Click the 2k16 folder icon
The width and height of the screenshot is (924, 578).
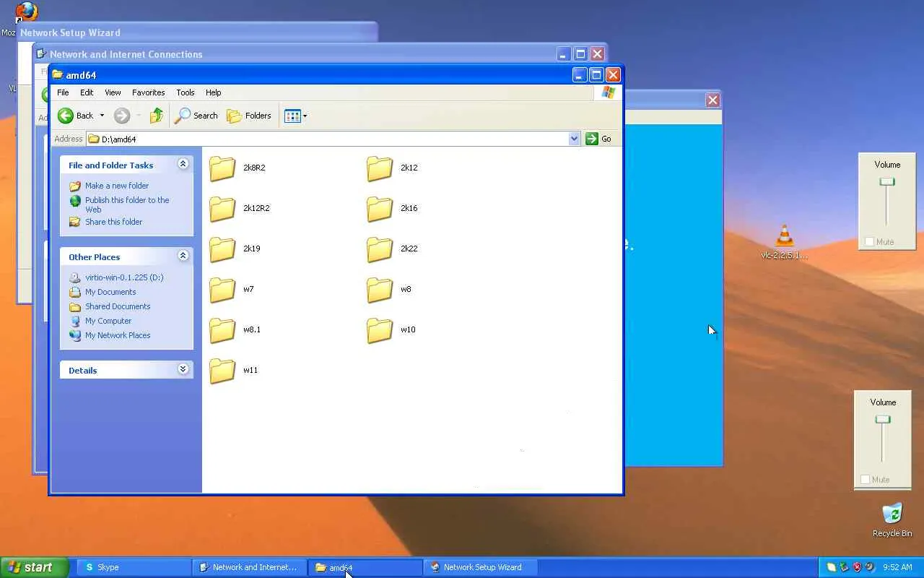380,209
